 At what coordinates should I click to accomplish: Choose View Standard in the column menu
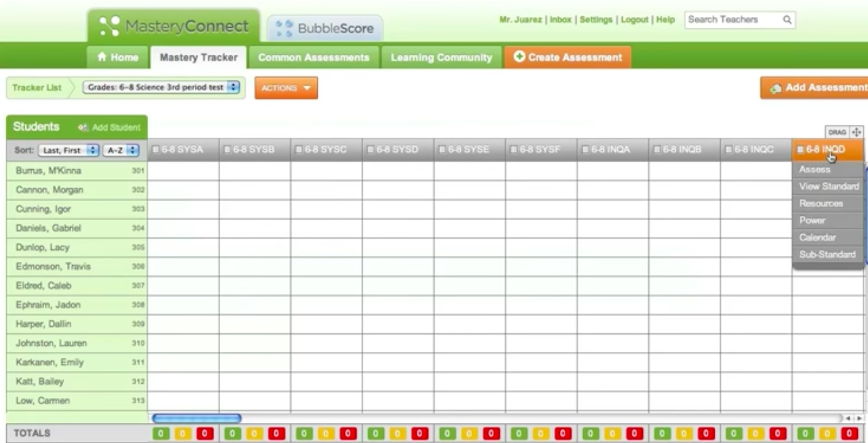(x=828, y=186)
